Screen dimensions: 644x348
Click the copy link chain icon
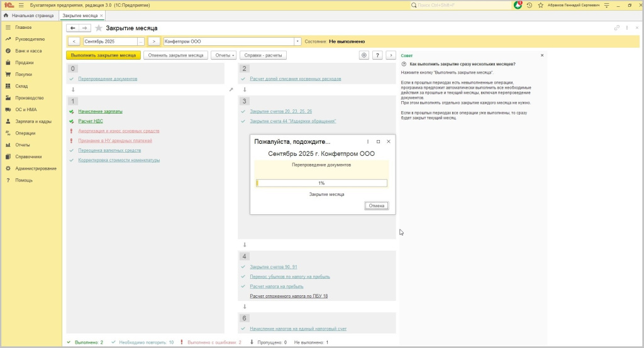coord(617,28)
